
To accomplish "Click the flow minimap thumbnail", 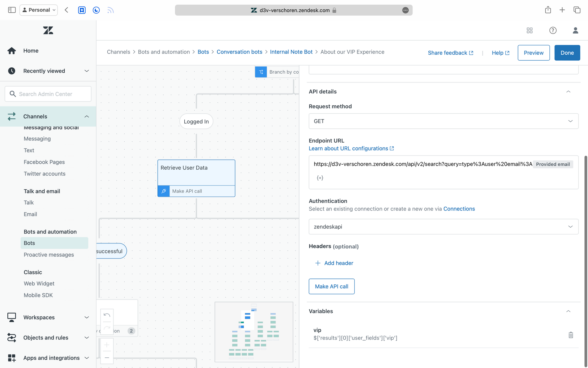I will point(254,332).
